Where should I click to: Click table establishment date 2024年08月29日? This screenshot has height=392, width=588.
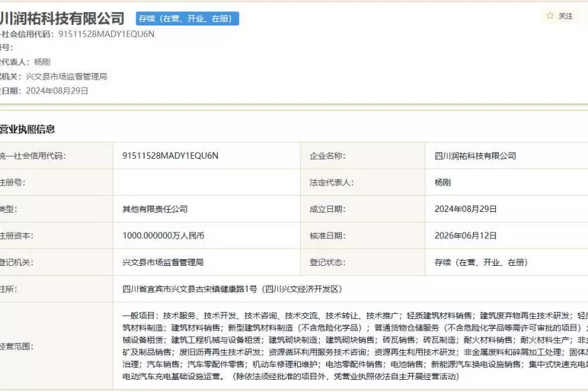pyautogui.click(x=466, y=209)
